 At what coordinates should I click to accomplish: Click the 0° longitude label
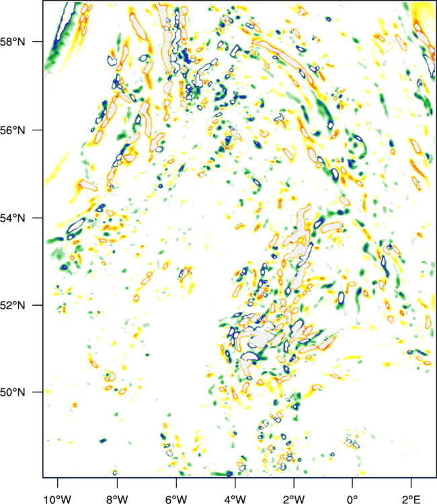tap(352, 499)
